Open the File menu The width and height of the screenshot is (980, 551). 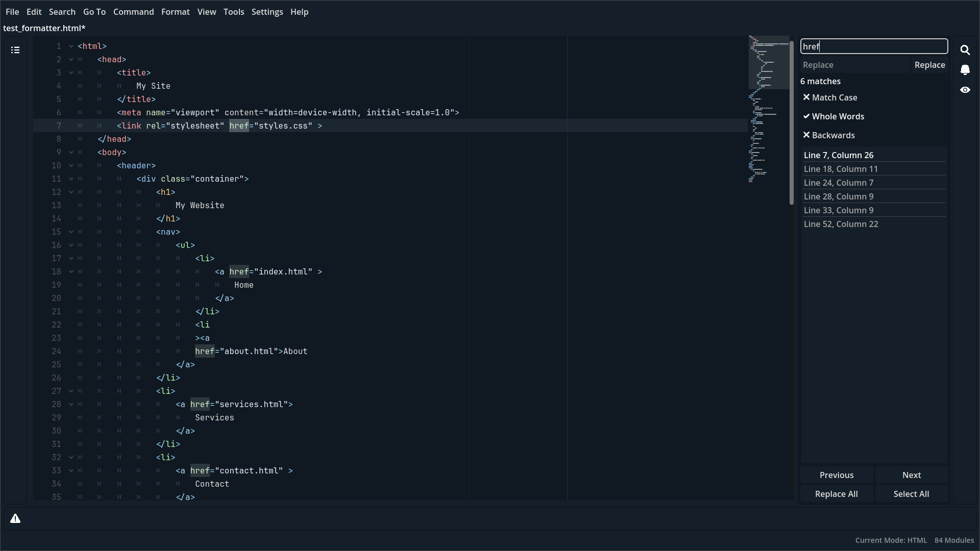coord(12,12)
